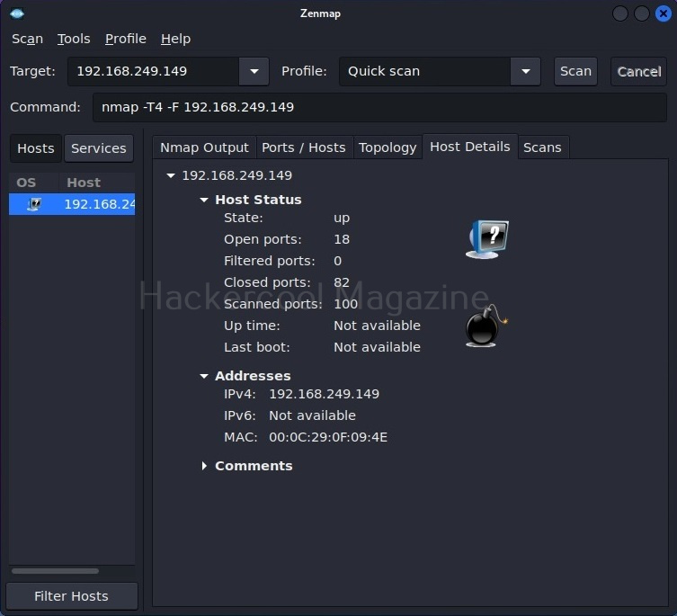Open the Scan menu
677x616 pixels.
[x=27, y=39]
